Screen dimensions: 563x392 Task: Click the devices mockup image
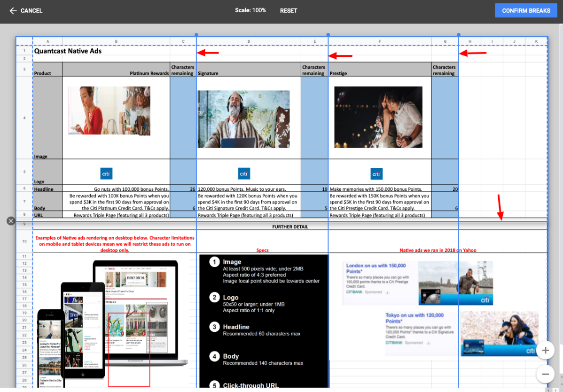pos(112,324)
